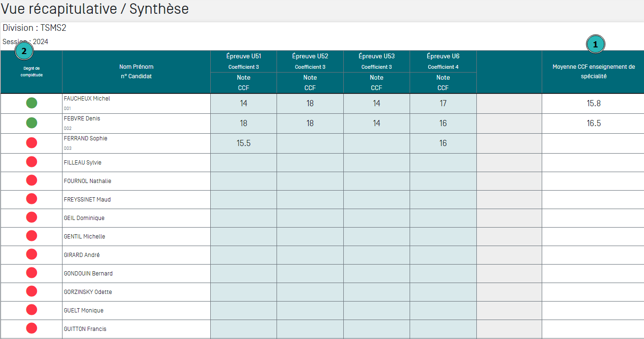This screenshot has width=644, height=339.
Task: Click FEBVRE Denis's average 16.5
Action: pyautogui.click(x=593, y=123)
